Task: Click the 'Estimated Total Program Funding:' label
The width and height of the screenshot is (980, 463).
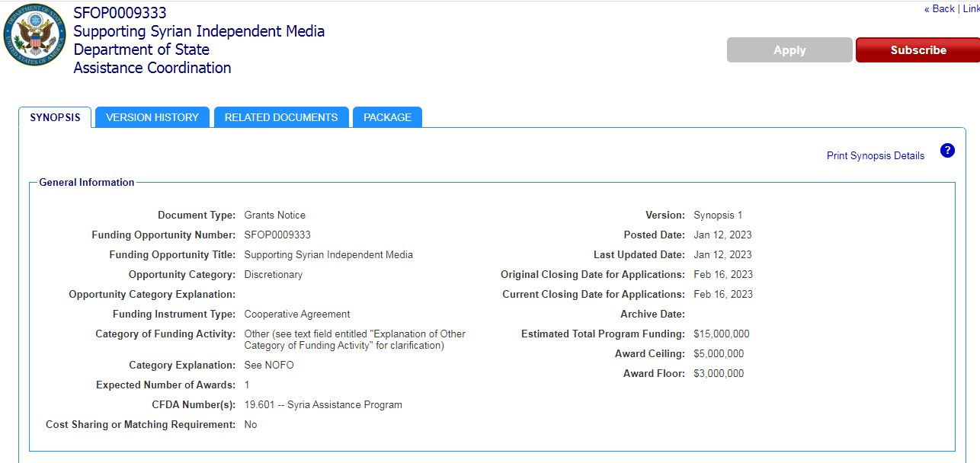Action: click(x=603, y=334)
